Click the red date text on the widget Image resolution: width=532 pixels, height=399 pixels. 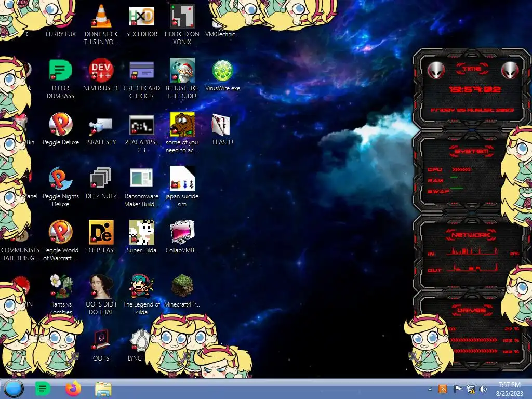(x=472, y=110)
